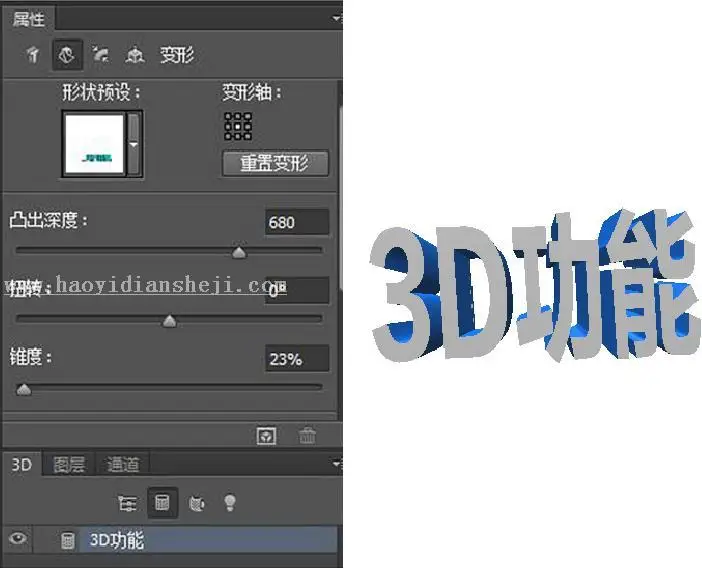Click the twist slider handle
This screenshot has height=568, width=702.
169,320
